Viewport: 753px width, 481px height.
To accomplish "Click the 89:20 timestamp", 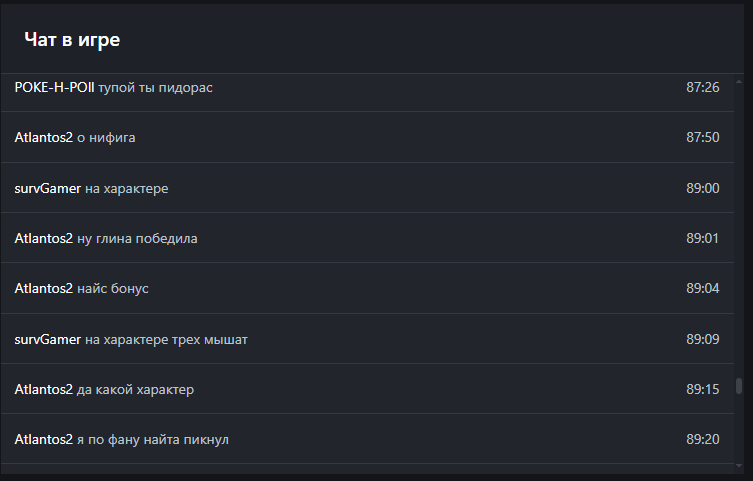I will point(702,440).
